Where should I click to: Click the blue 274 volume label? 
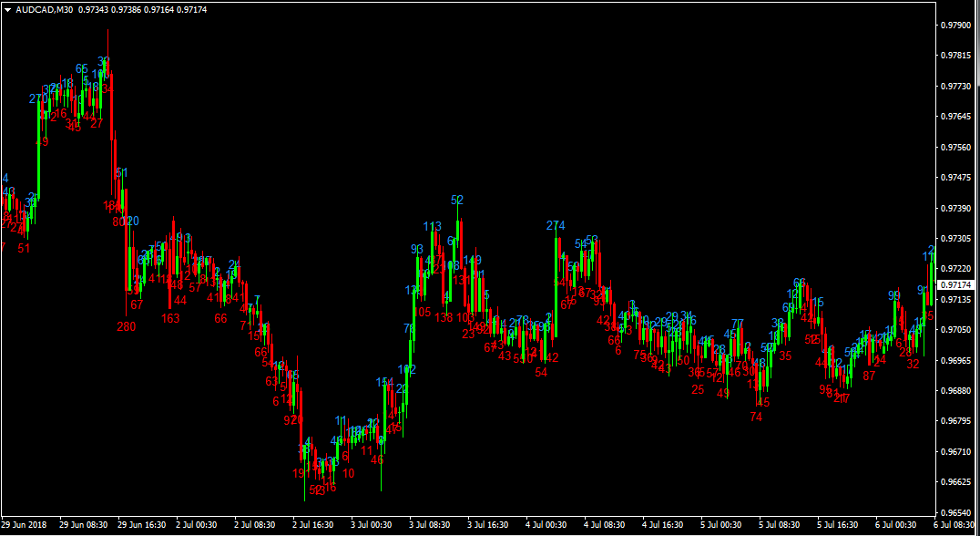556,225
